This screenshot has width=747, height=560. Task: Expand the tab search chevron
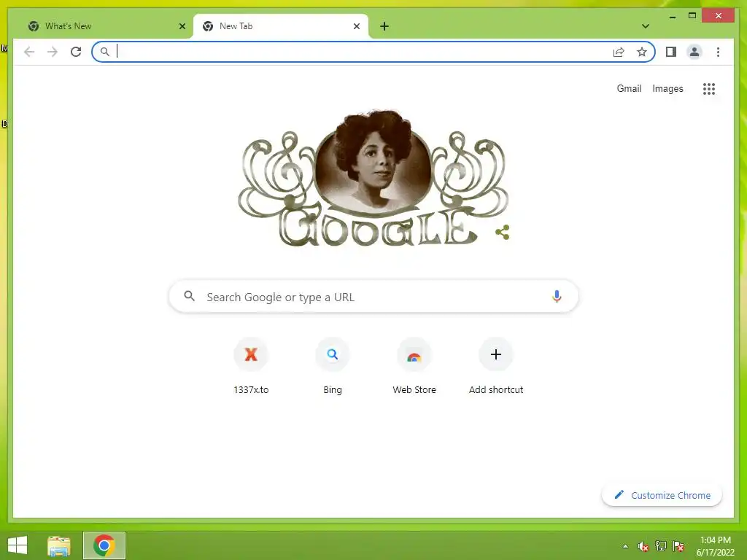(x=646, y=26)
